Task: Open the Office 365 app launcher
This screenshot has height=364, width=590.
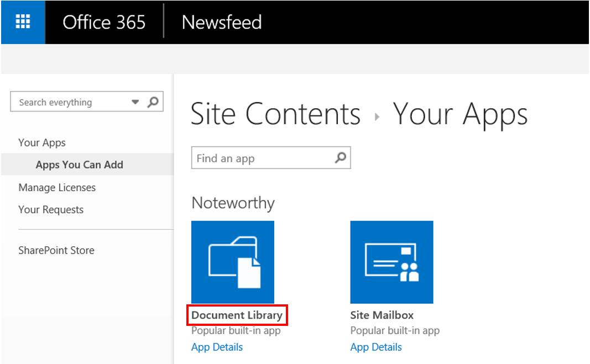Action: 23,22
